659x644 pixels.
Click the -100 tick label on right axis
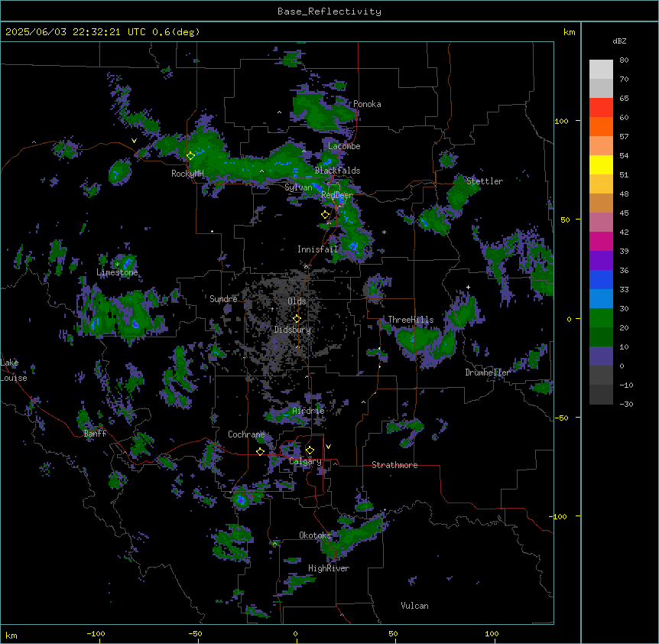point(558,516)
